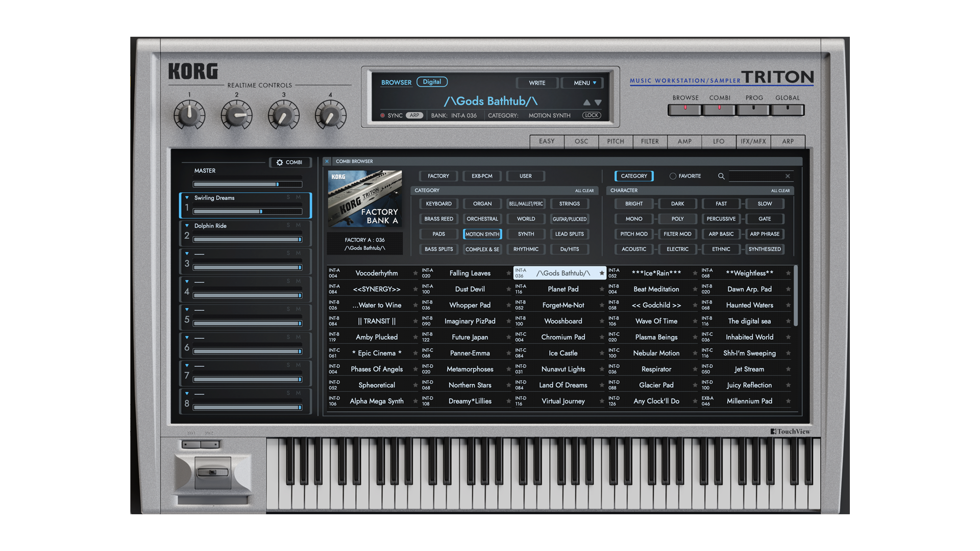Toggle the LOCK button
Screen dimensions: 980x551
pos(592,116)
